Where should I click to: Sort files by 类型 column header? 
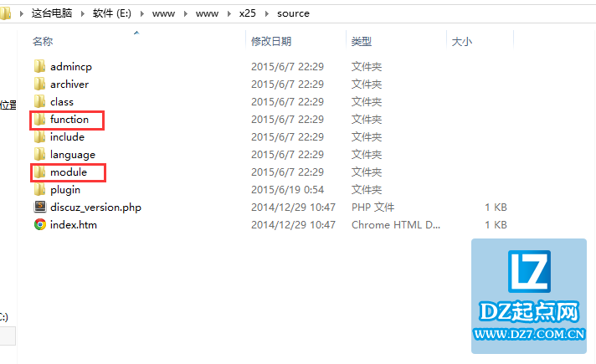361,41
